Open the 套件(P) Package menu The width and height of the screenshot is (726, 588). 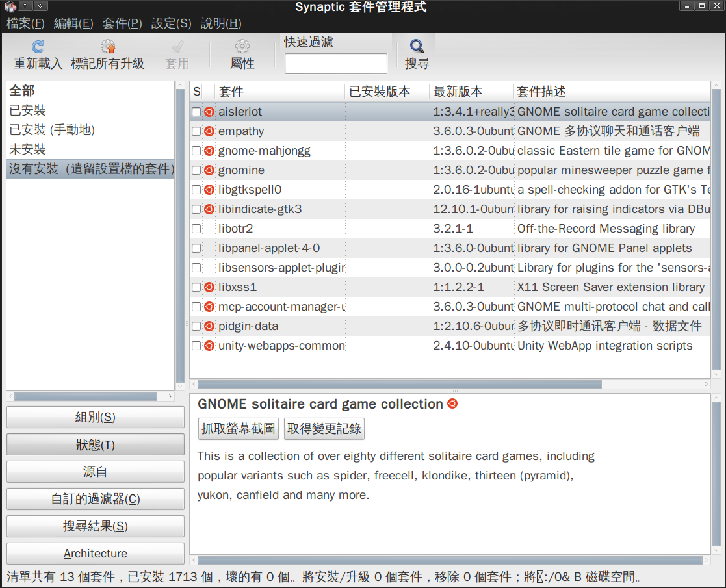tap(122, 23)
